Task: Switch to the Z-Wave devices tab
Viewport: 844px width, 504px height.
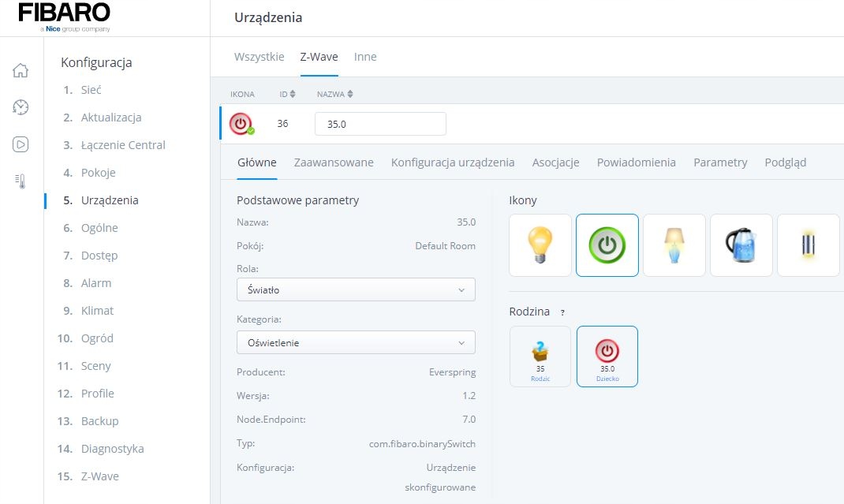Action: (x=319, y=57)
